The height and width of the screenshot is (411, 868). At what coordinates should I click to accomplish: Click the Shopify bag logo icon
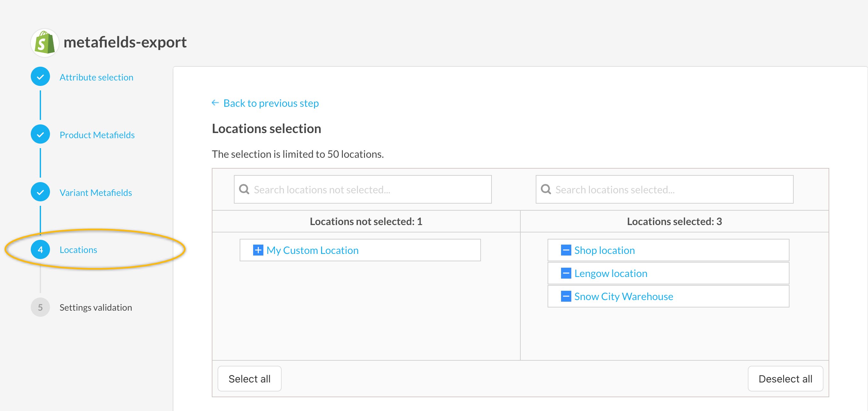[45, 43]
